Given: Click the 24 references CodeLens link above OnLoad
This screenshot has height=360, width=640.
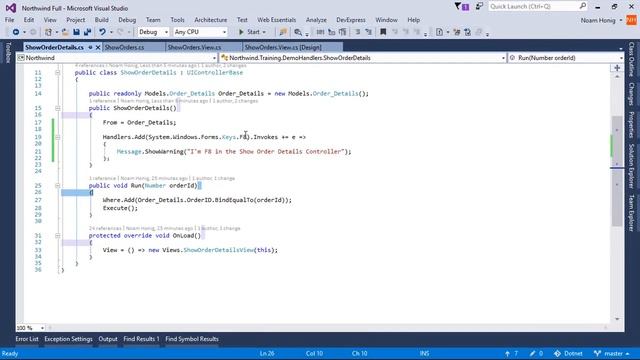Looking at the screenshot, I should coord(105,228).
